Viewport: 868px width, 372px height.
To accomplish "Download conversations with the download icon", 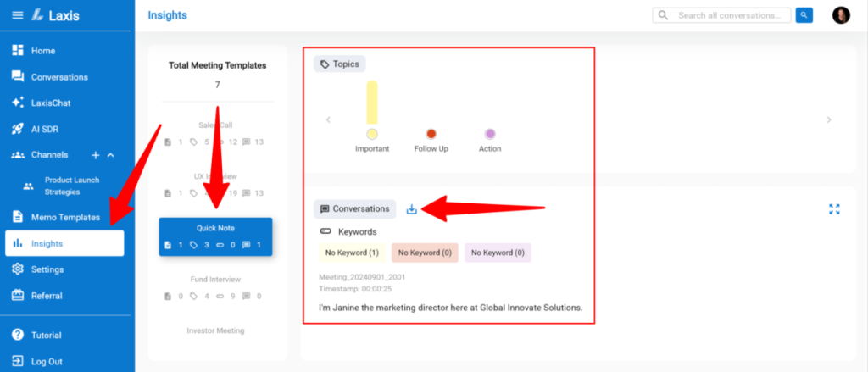I will click(412, 209).
